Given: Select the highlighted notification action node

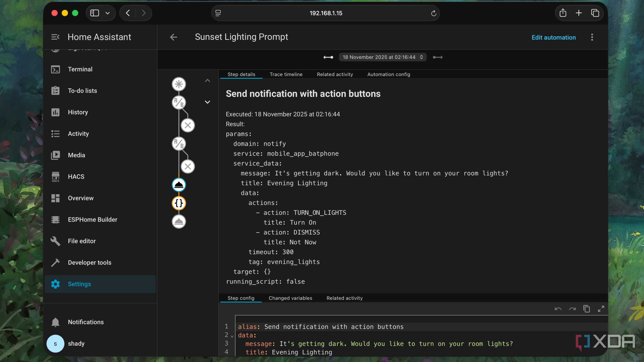Looking at the screenshot, I should pyautogui.click(x=179, y=185).
